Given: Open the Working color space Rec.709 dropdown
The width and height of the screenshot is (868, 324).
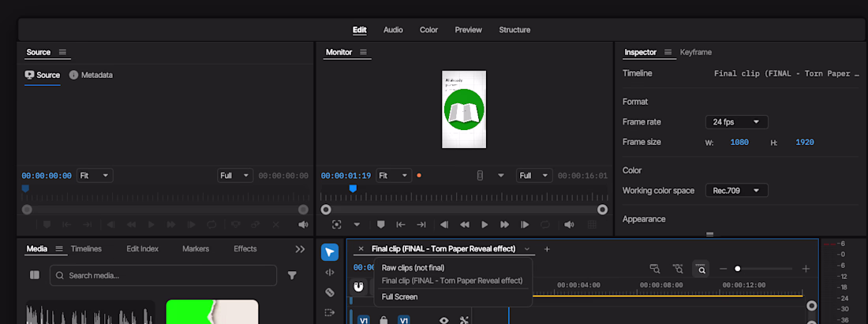Looking at the screenshot, I should (737, 190).
